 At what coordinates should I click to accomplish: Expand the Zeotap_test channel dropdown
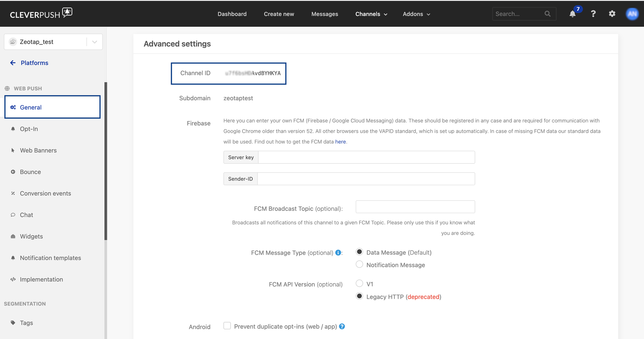(x=95, y=42)
